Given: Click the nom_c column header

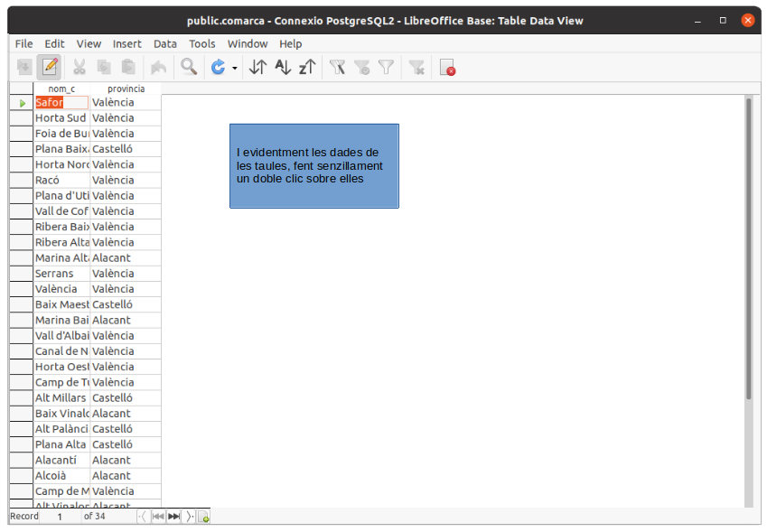Looking at the screenshot, I should coord(61,89).
